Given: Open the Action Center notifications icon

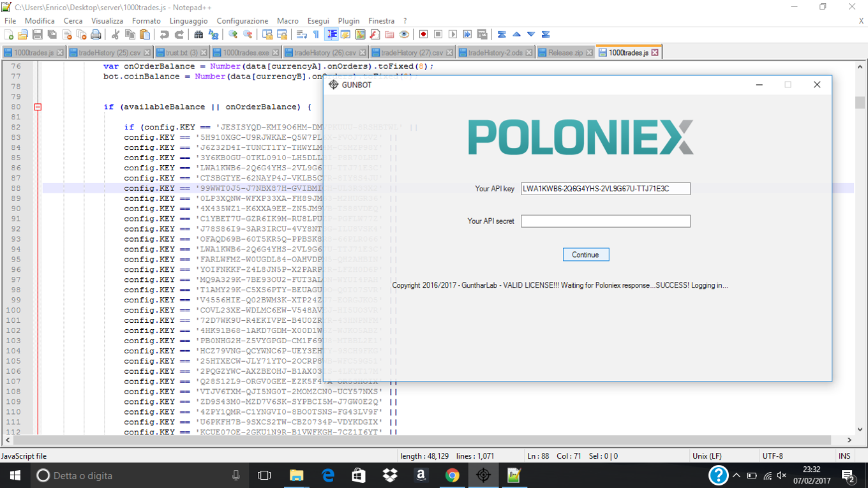Looking at the screenshot, I should coord(849,476).
